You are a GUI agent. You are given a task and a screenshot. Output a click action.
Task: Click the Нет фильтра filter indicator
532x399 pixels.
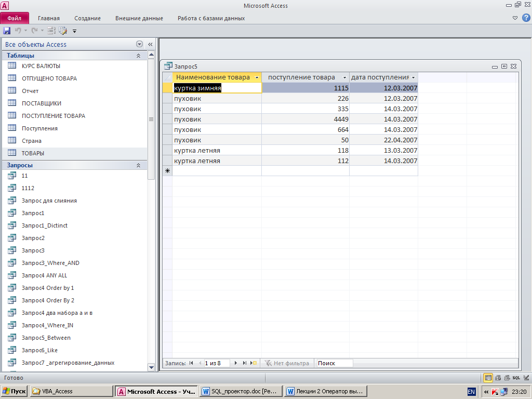click(x=287, y=363)
